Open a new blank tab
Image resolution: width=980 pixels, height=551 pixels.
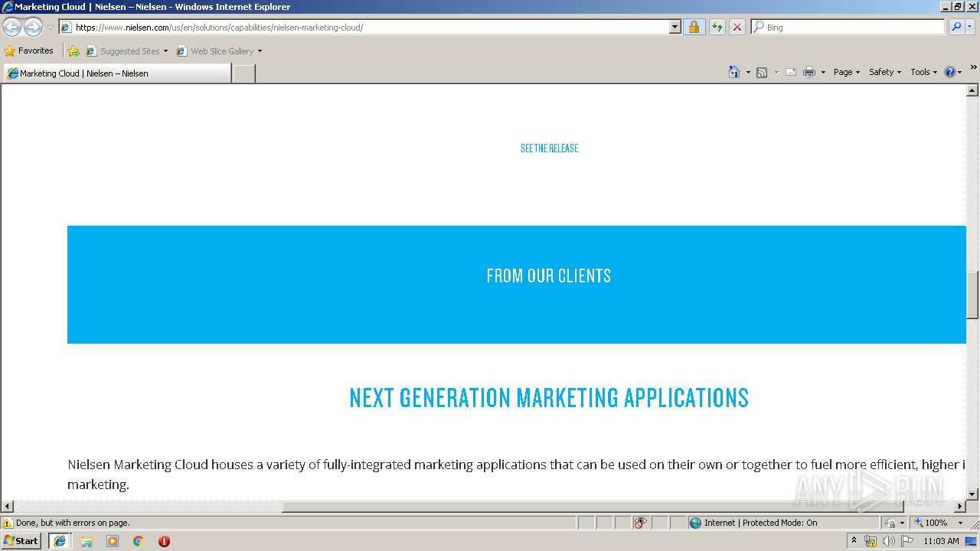(x=243, y=73)
